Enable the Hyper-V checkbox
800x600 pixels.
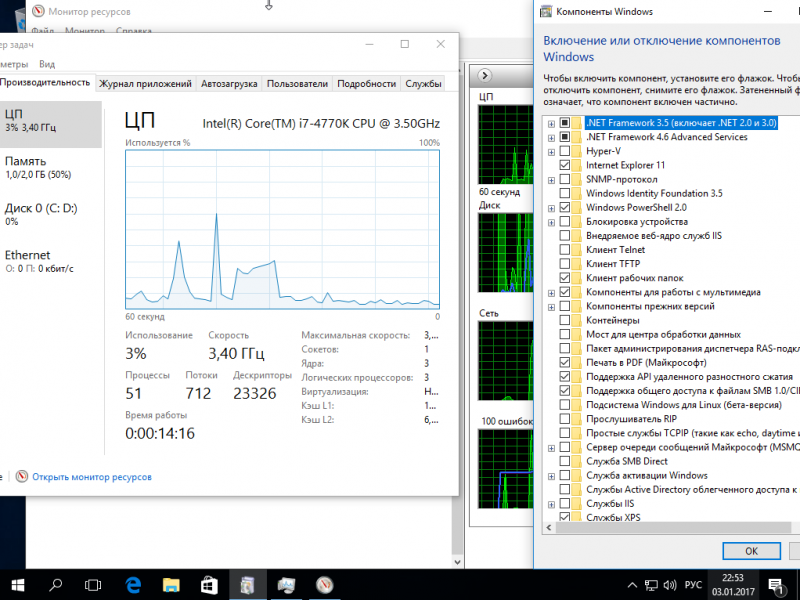(565, 151)
